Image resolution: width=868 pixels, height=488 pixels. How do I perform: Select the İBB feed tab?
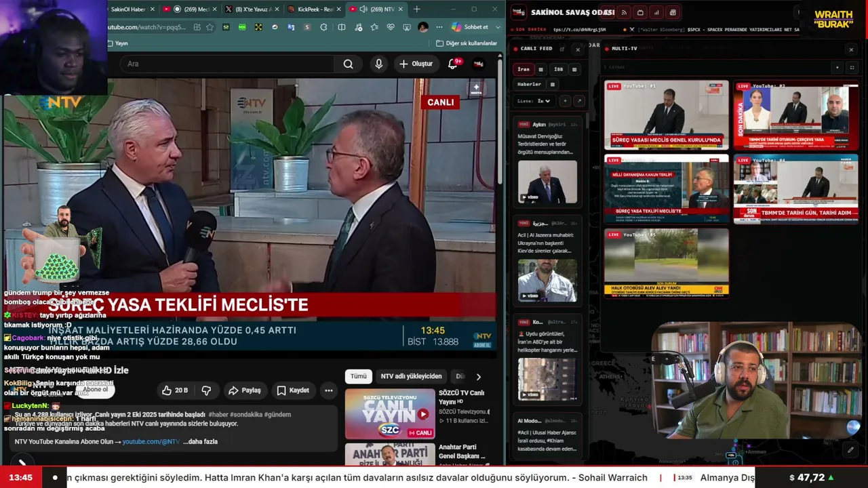(x=559, y=69)
